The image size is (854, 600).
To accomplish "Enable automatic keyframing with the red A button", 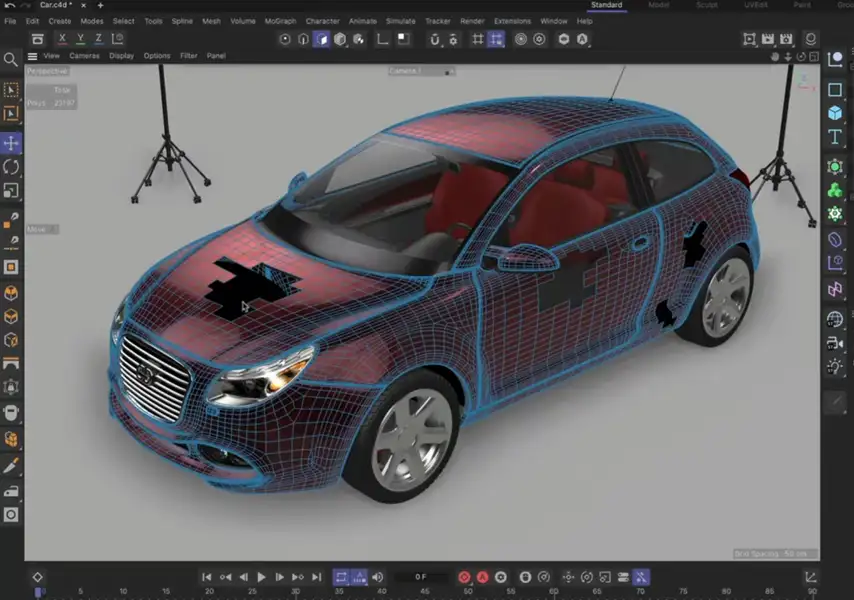I will 484,577.
